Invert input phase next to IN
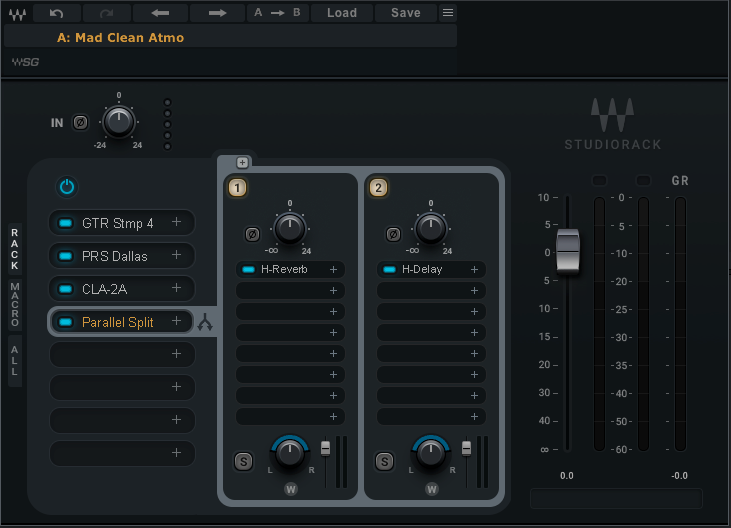The width and height of the screenshot is (731, 528). 80,123
